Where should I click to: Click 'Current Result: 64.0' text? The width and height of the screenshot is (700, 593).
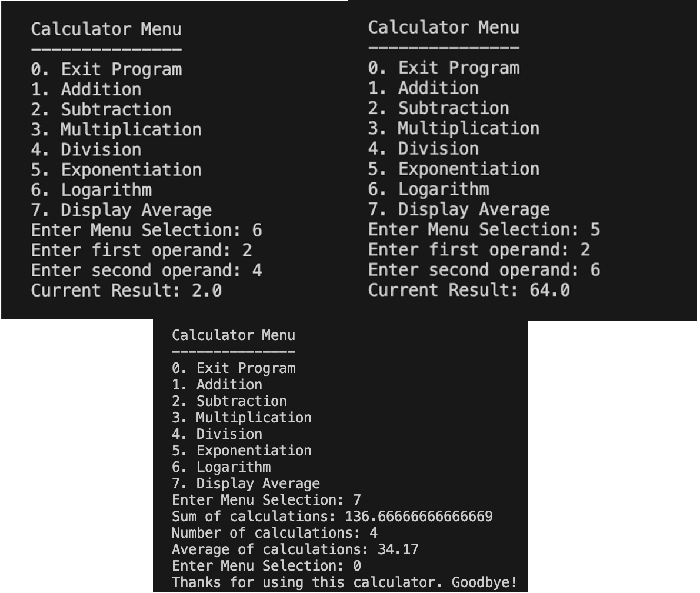tap(469, 290)
